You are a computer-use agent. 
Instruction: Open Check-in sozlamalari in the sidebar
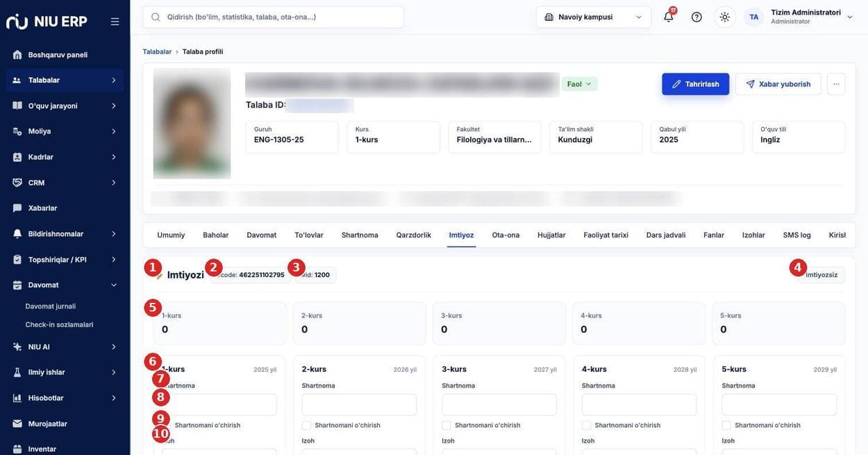click(59, 324)
